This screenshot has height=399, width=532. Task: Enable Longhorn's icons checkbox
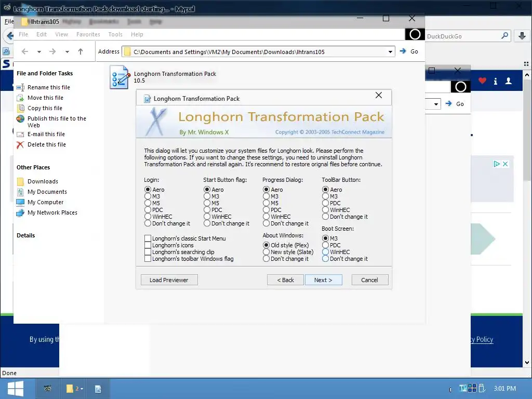[x=148, y=245]
